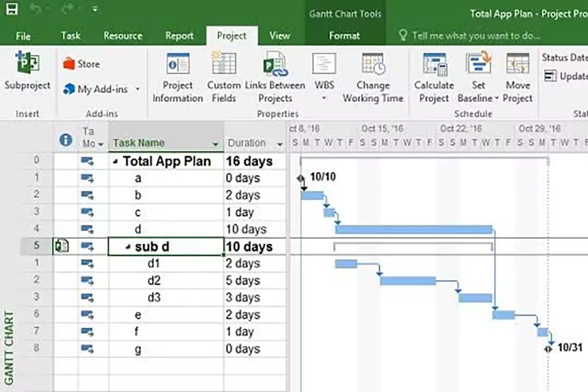
Task: Click the '16 days' duration cell
Action: pos(255,161)
